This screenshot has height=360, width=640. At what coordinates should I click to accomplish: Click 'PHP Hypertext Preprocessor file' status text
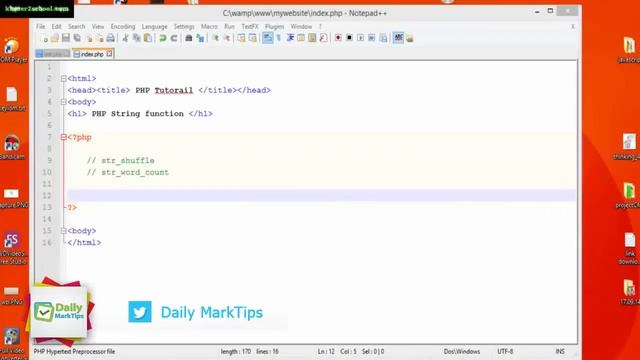tap(74, 351)
